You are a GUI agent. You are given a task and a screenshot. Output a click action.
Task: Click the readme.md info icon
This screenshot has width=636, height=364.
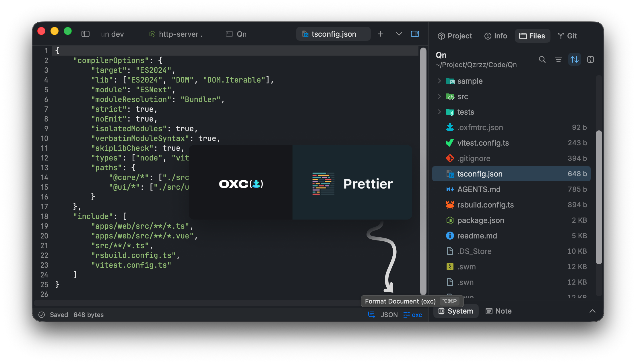pos(450,236)
